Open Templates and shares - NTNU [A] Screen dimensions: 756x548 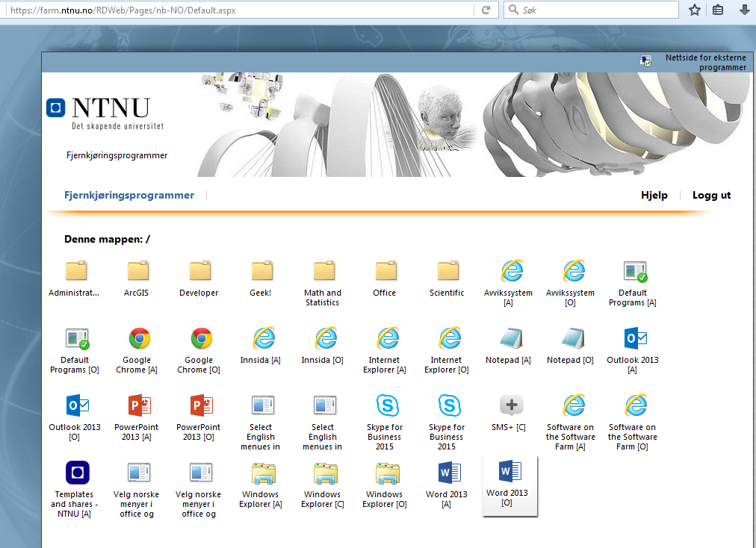coord(75,490)
